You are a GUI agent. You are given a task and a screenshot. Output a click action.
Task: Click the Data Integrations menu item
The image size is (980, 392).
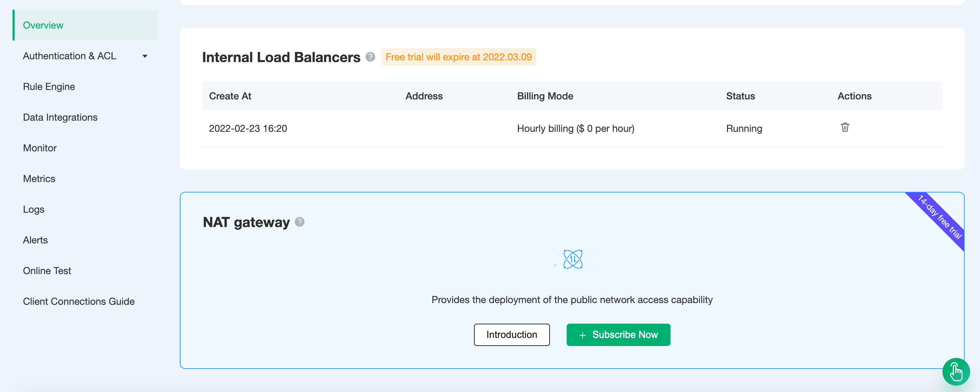coord(60,117)
